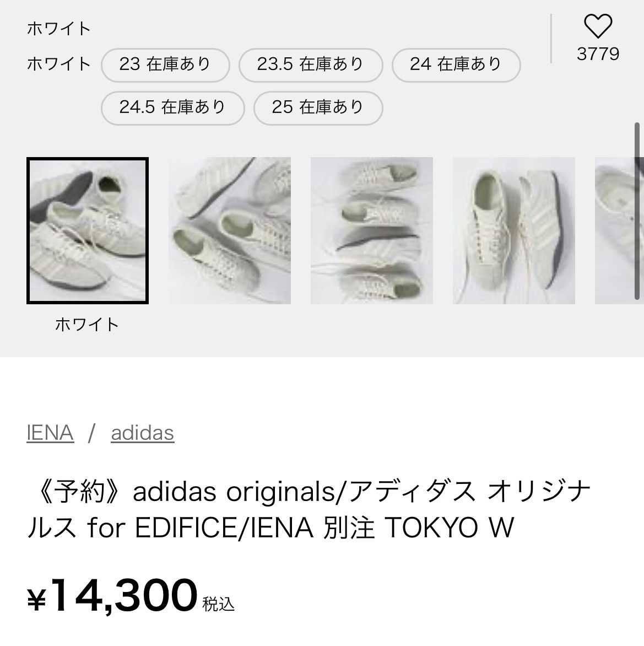Choose size 24 在庫あり option
Screen dimensions: 644x646
tap(456, 64)
